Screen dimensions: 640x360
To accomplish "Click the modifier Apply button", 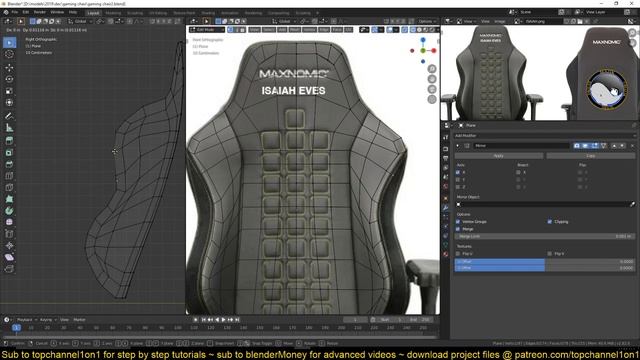I will pyautogui.click(x=499, y=156).
